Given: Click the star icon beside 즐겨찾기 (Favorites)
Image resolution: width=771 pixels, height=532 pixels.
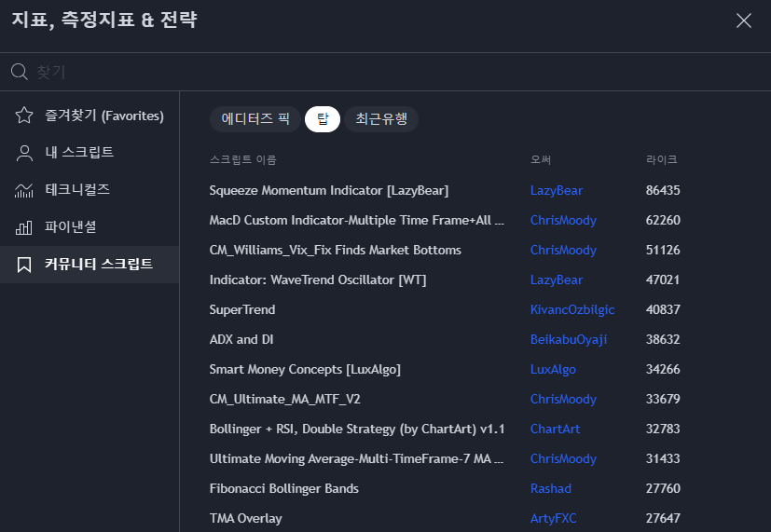Looking at the screenshot, I should click(24, 116).
